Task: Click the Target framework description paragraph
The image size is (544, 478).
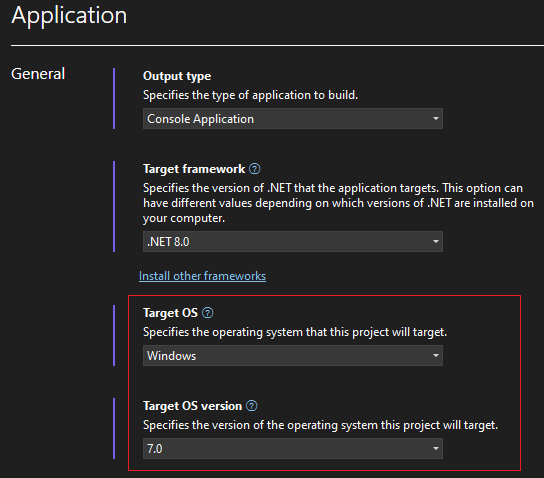Action: (338, 203)
